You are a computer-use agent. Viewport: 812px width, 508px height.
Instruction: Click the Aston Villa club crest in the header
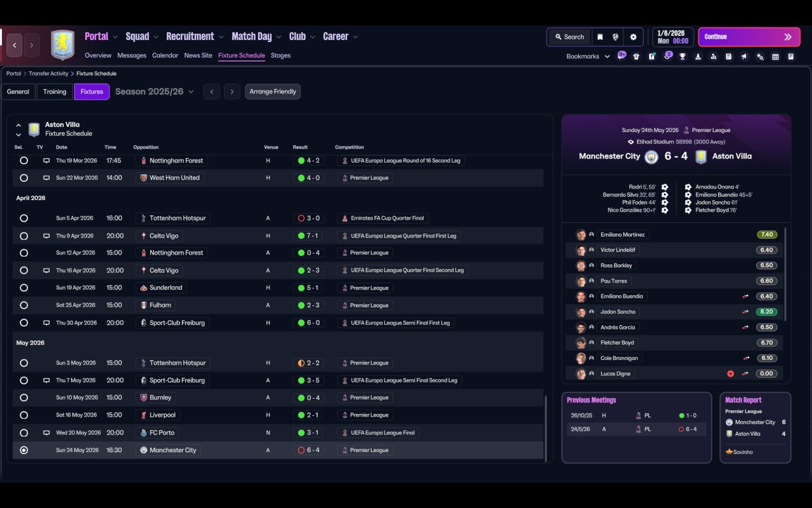(62, 45)
